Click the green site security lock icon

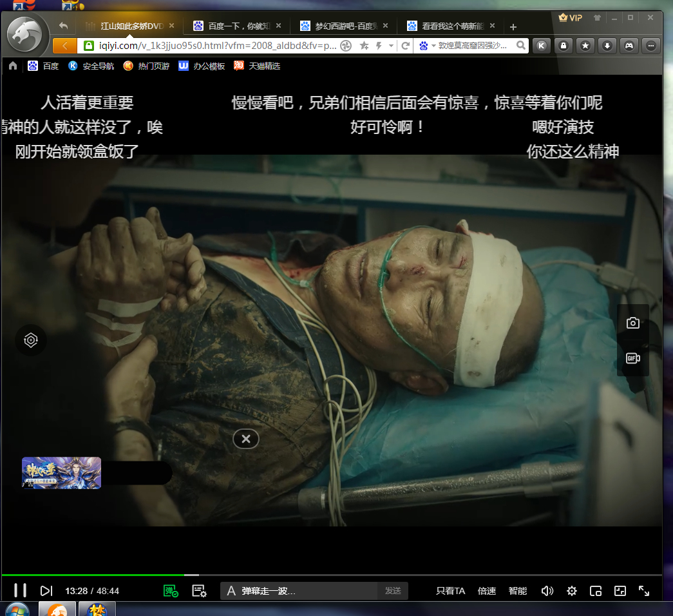pos(89,46)
